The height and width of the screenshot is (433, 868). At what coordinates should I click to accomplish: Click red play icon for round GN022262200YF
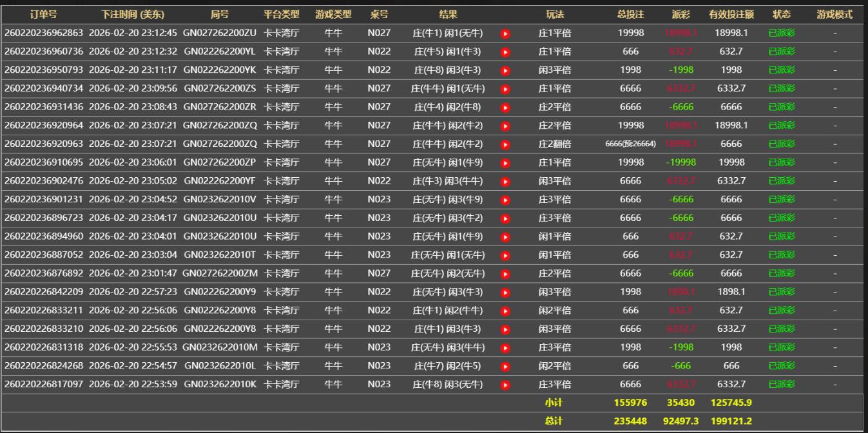(x=505, y=182)
